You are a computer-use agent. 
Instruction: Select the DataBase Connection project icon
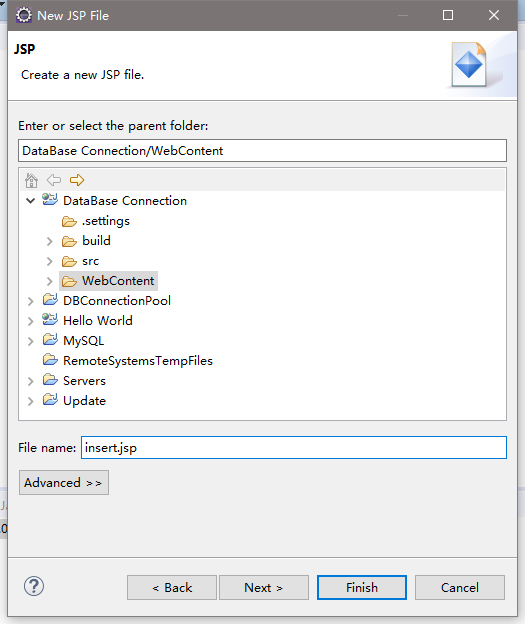coord(50,199)
